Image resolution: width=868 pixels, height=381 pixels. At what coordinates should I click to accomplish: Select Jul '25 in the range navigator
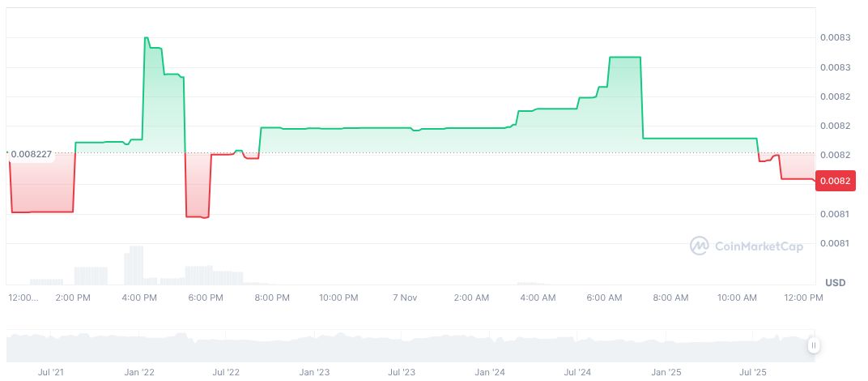(754, 372)
